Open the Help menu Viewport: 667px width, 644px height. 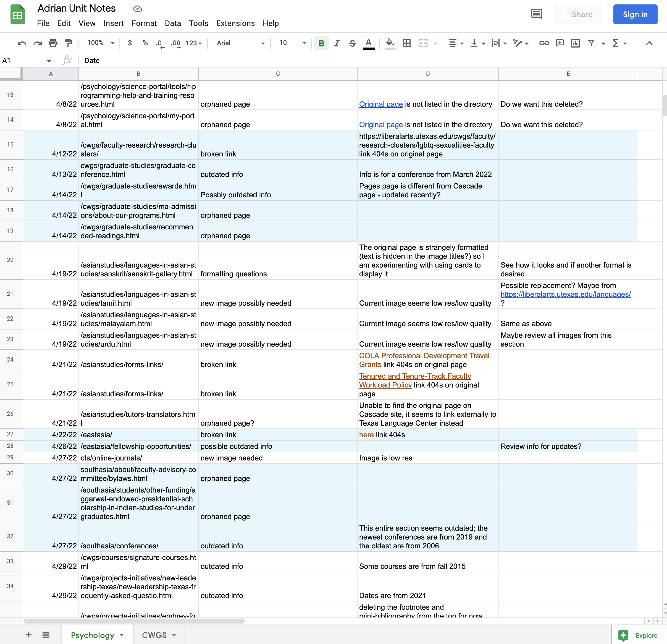coord(271,23)
